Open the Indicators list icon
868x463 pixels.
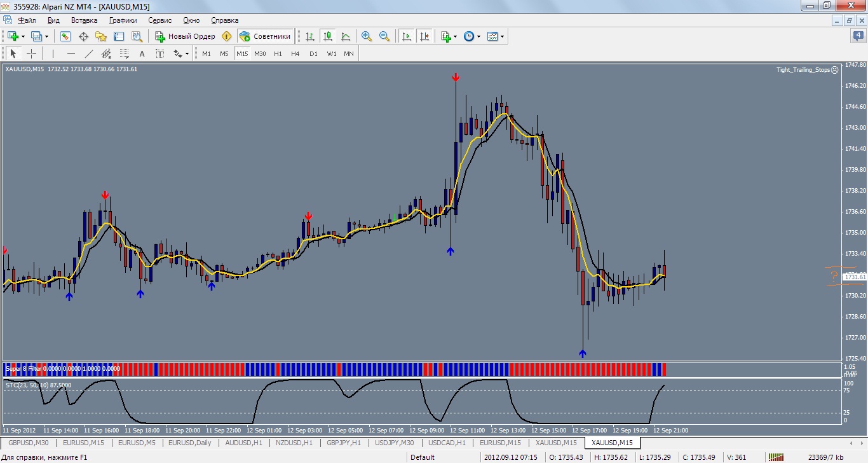pyautogui.click(x=446, y=36)
